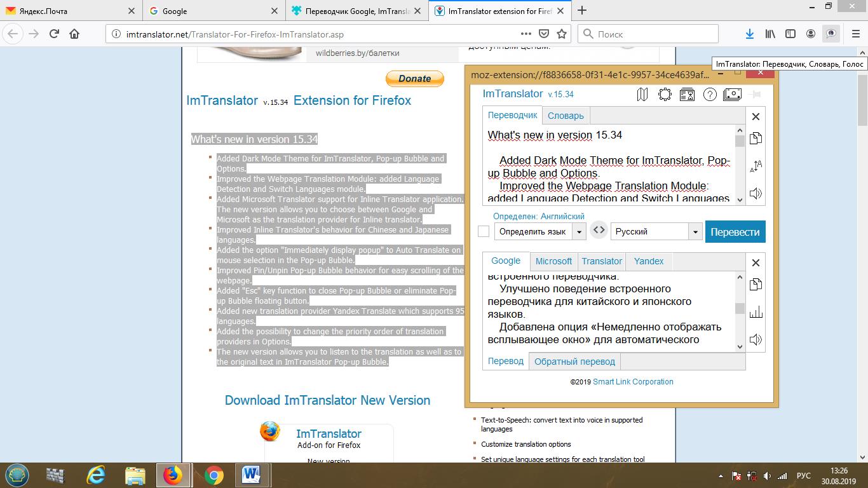The height and width of the screenshot is (488, 868).
Task: Open Firefox library icon
Action: 770,34
